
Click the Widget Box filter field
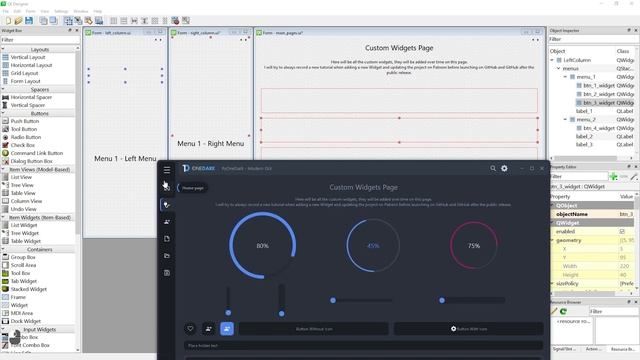tap(40, 40)
